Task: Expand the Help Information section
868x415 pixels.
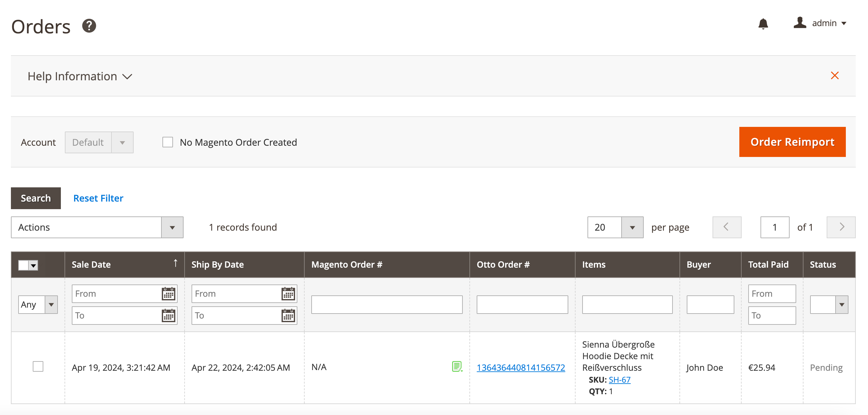Action: [x=79, y=76]
